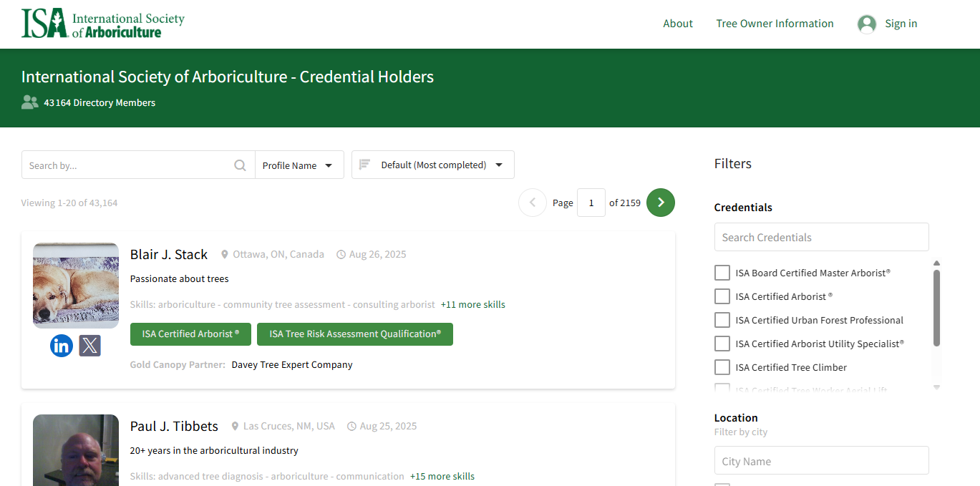The image size is (980, 486).
Task: Check ISA Certified Urban Forest Professional filter
Action: click(x=722, y=320)
